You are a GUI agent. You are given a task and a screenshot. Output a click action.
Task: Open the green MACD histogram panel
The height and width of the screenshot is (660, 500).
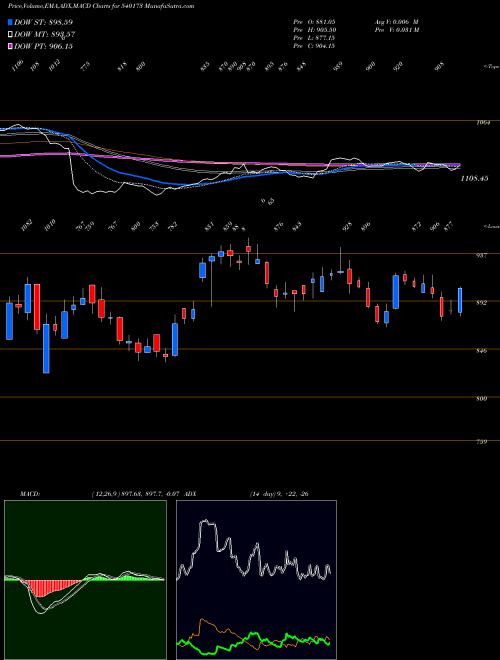pos(85,580)
